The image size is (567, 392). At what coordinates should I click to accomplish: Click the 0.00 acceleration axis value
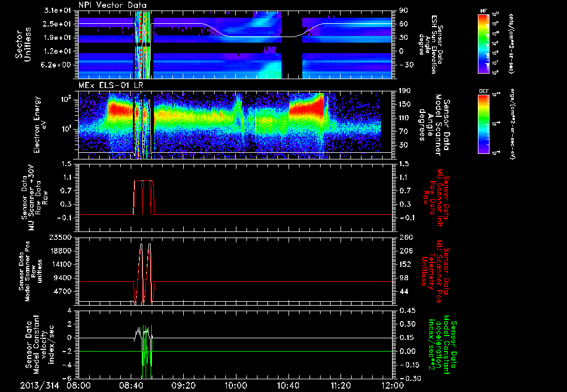(407, 351)
